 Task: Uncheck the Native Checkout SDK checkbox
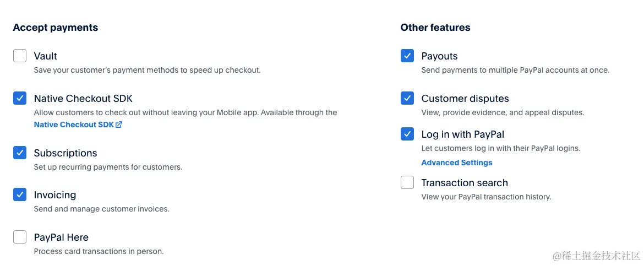click(20, 98)
